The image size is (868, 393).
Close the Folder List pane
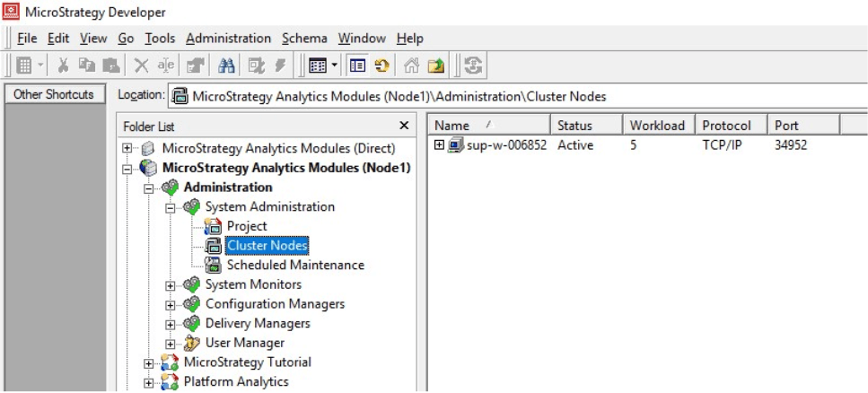[404, 126]
